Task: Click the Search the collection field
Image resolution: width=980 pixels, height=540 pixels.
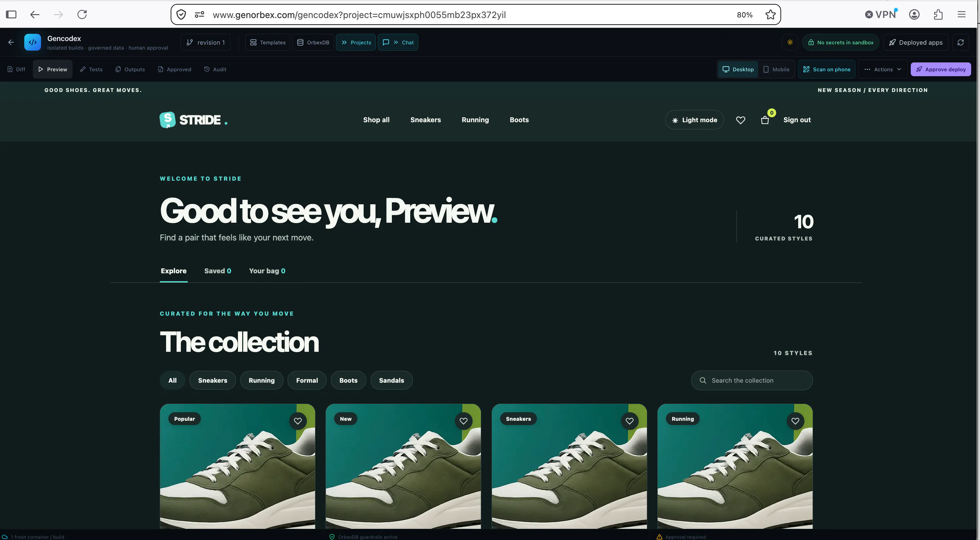Action: (752, 380)
